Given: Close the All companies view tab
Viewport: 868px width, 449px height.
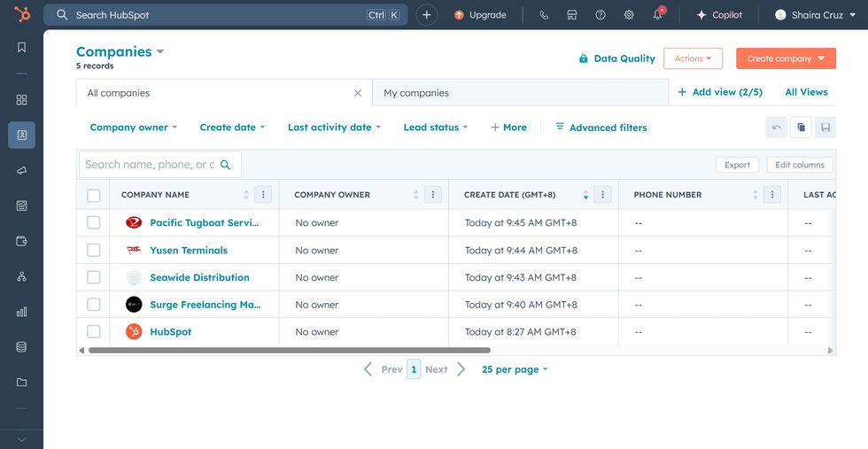Looking at the screenshot, I should pyautogui.click(x=358, y=93).
